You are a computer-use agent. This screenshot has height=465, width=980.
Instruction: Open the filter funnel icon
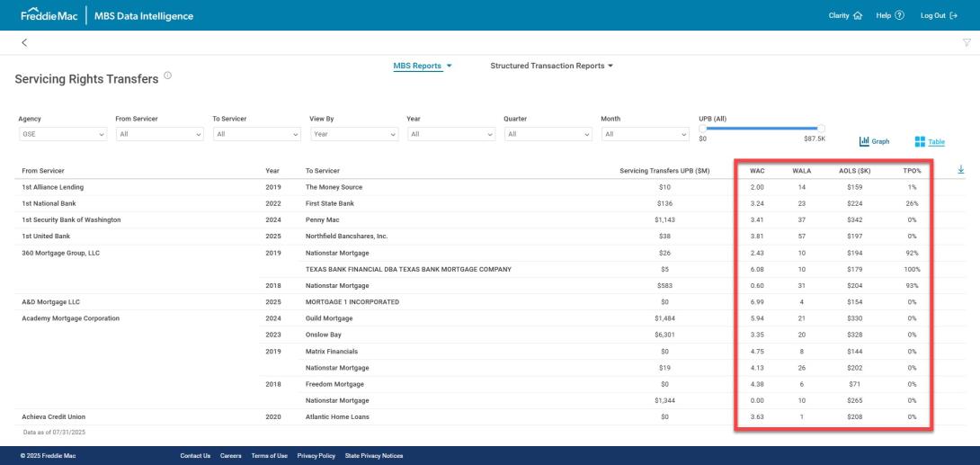click(967, 42)
